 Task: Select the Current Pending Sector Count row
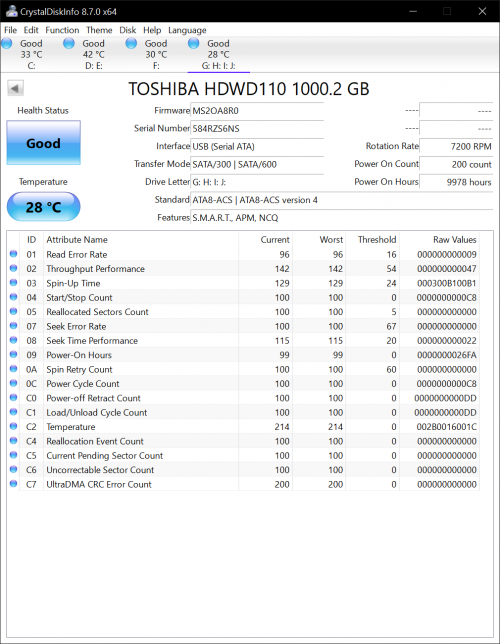point(244,455)
